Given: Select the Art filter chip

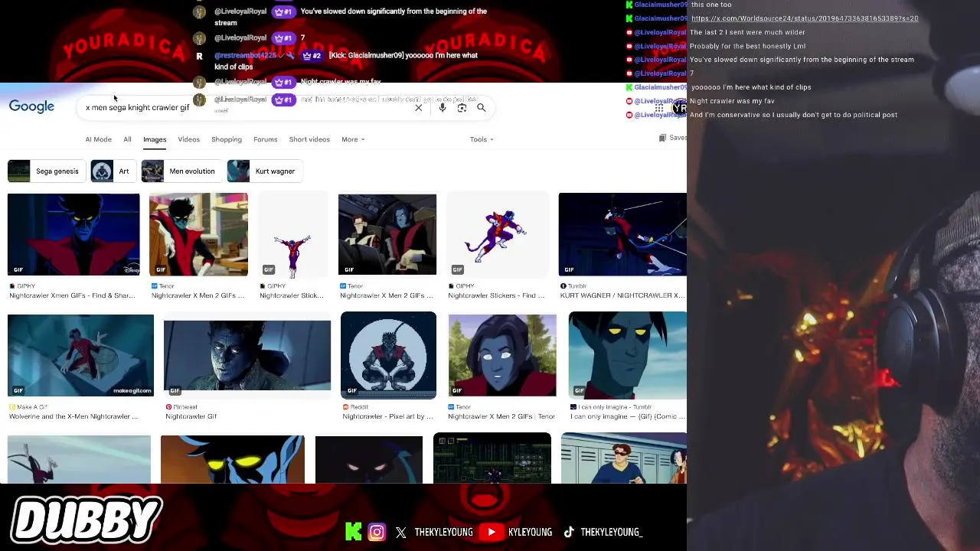Looking at the screenshot, I should (113, 171).
